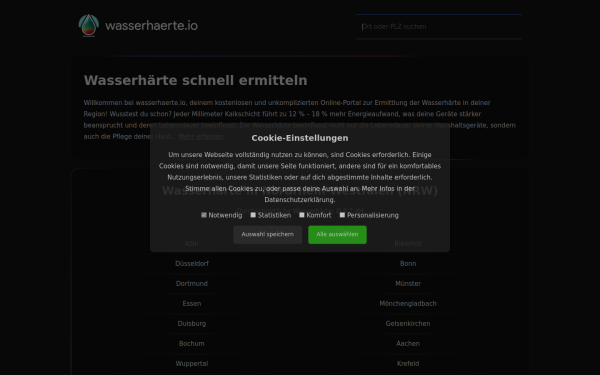Select Gelsenkirchen in the city list
600x375 pixels.
click(408, 324)
